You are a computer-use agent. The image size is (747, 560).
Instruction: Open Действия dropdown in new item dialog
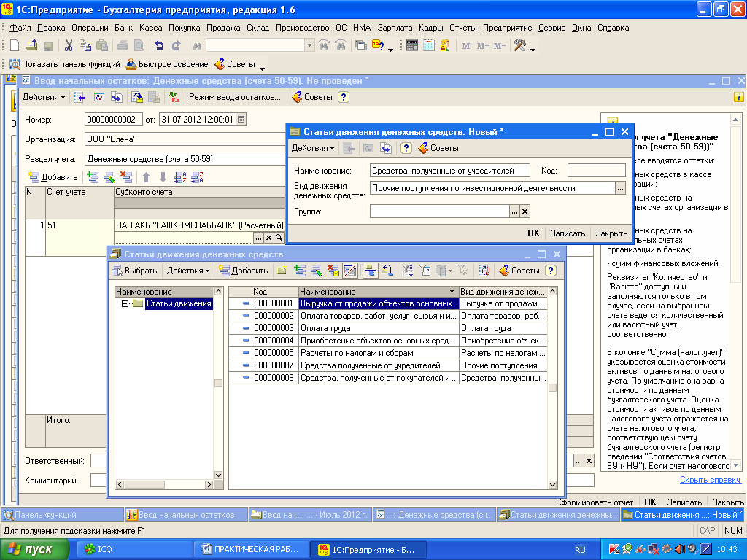click(313, 148)
